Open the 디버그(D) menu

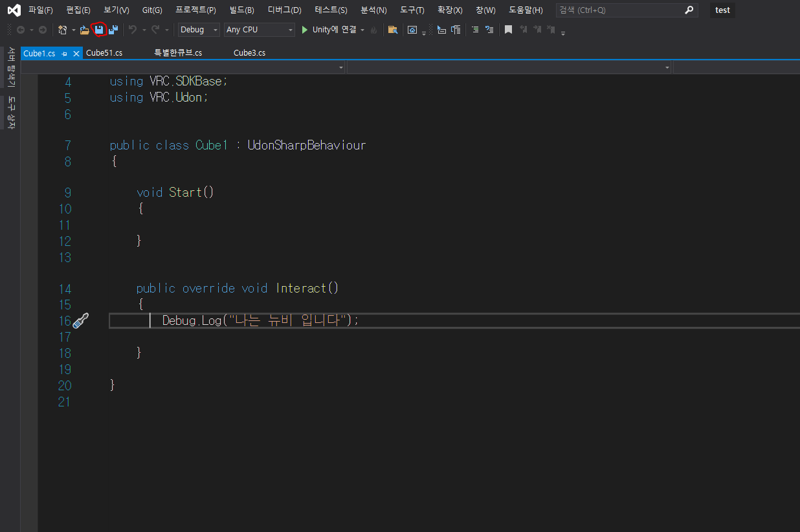coord(285,10)
